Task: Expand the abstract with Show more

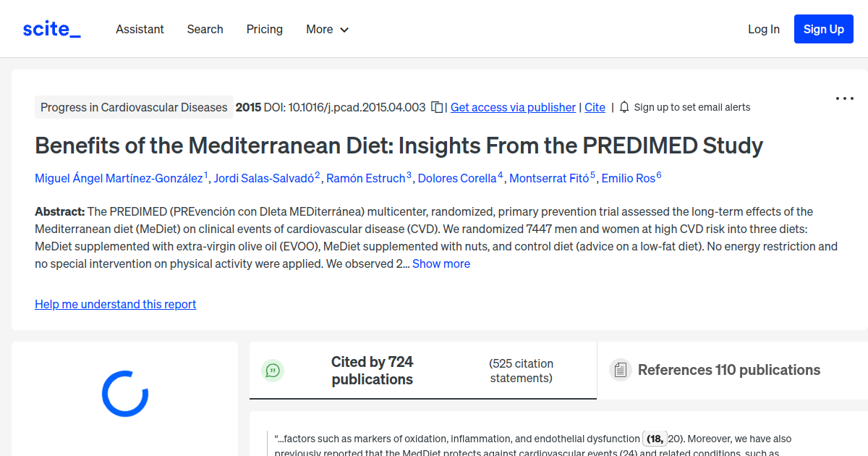Action: coord(441,263)
